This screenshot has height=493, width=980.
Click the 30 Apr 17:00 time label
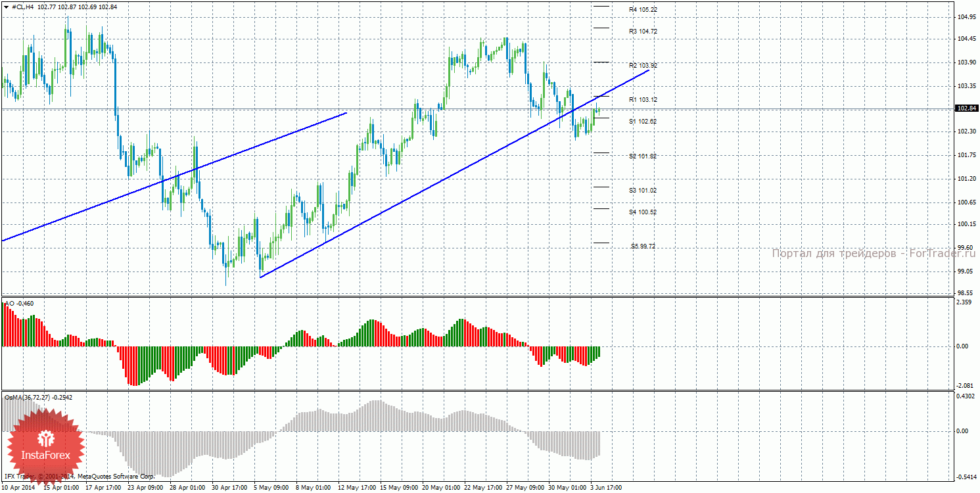(230, 488)
